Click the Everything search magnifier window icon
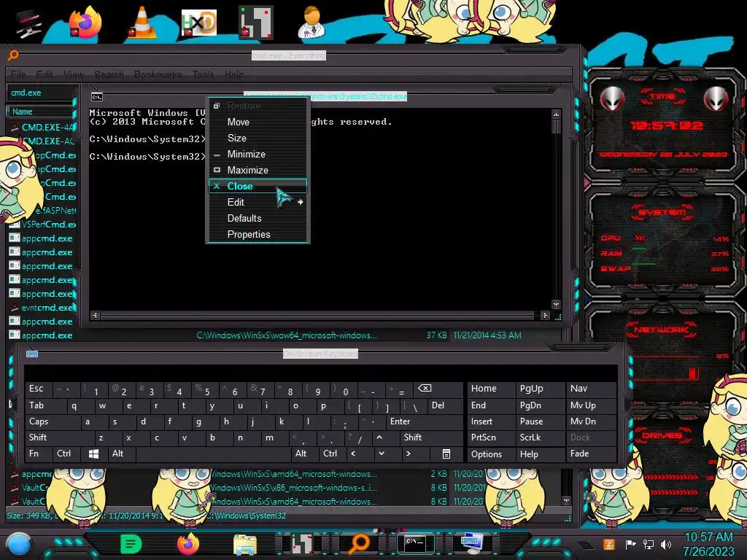 [x=13, y=55]
